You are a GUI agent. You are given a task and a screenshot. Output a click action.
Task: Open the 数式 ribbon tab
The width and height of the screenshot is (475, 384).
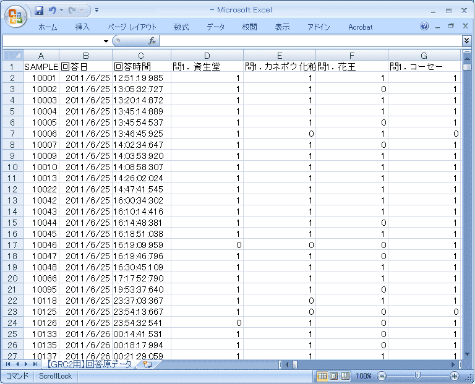click(x=181, y=27)
